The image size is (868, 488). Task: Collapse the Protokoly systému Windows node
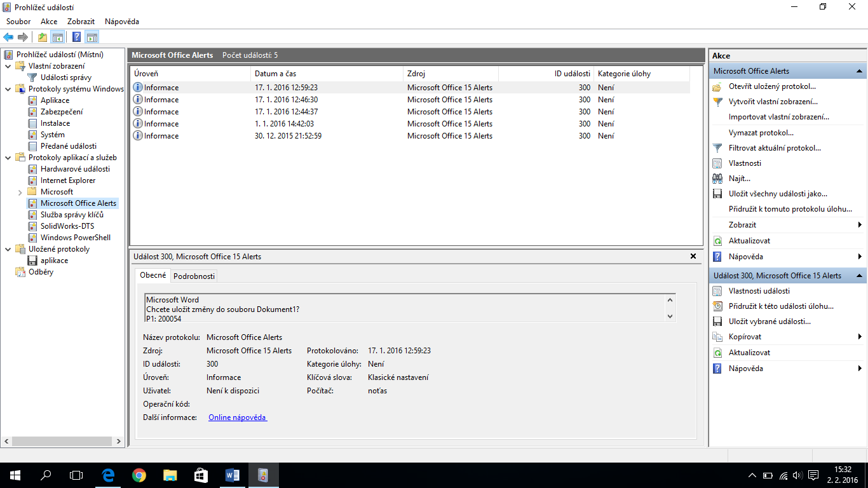click(8, 89)
